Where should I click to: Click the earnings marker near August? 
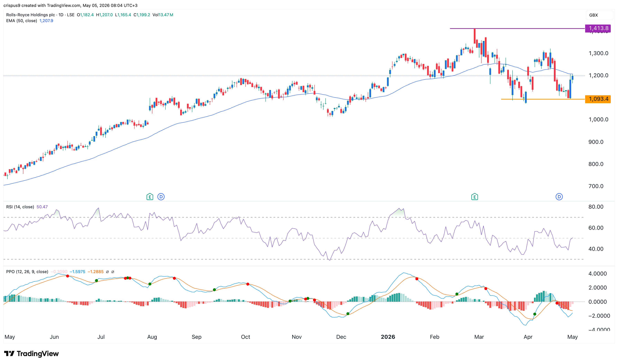point(150,197)
